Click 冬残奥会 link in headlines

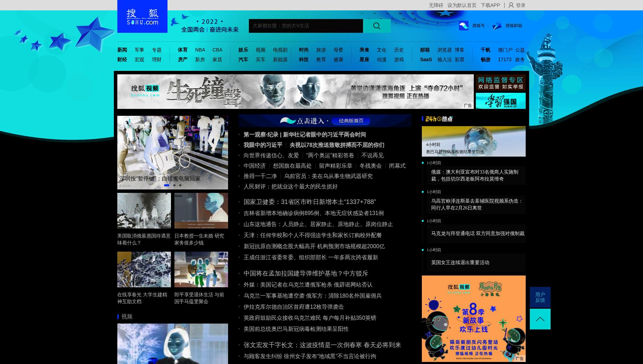371,166
